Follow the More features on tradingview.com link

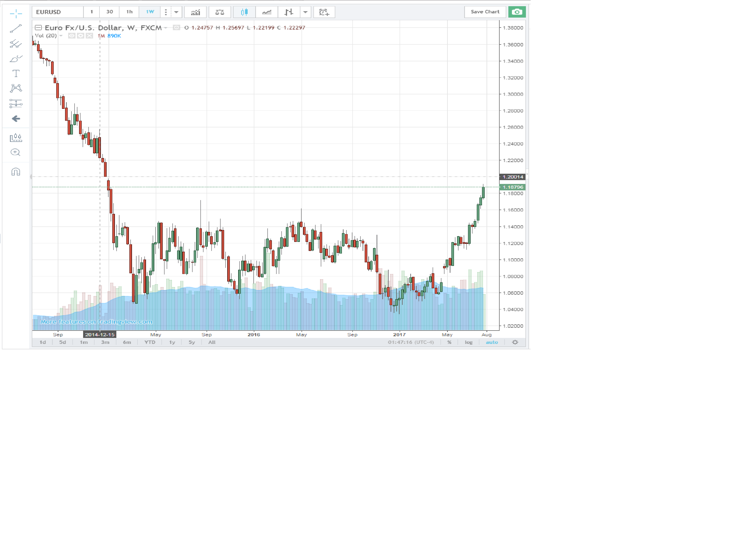[96, 322]
